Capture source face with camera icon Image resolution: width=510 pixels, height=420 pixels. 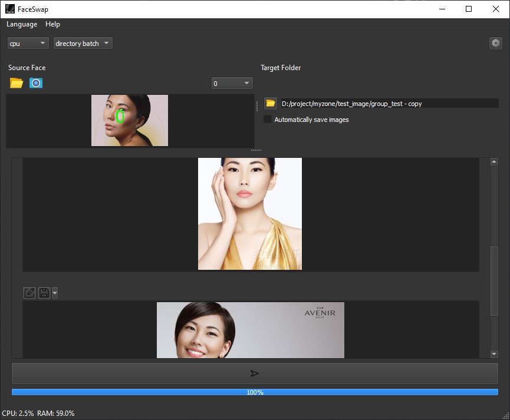[36, 83]
